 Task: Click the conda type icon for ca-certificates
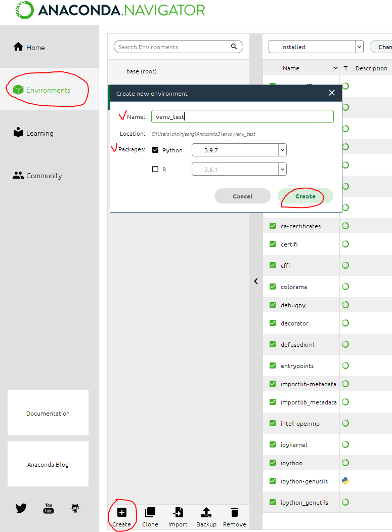coord(345,226)
